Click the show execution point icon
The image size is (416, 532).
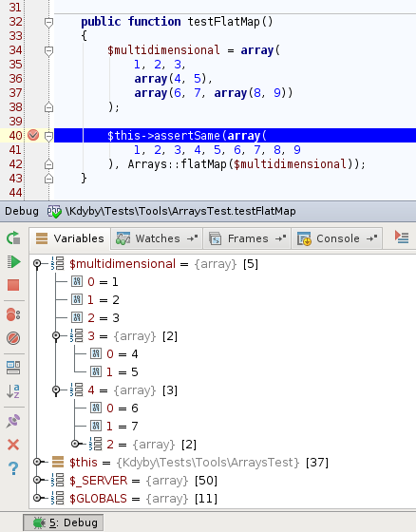point(402,237)
